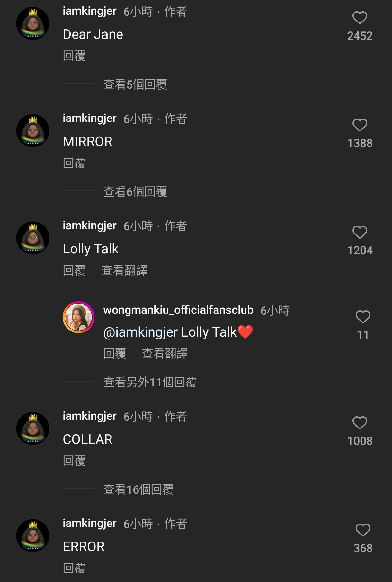The width and height of the screenshot is (392, 582).
Task: Expand 查看6個回覆 under MIRROR
Action: tap(135, 192)
